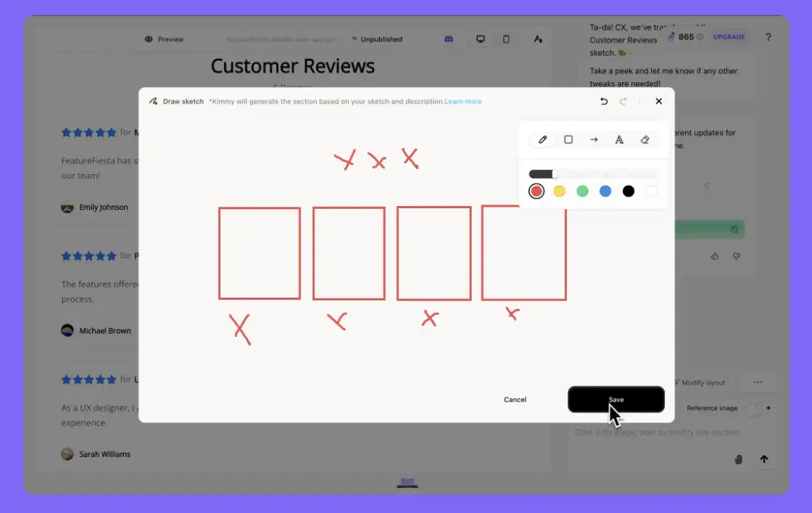The height and width of the screenshot is (513, 812).
Task: Pick the blue color swatch
Action: [x=605, y=191]
